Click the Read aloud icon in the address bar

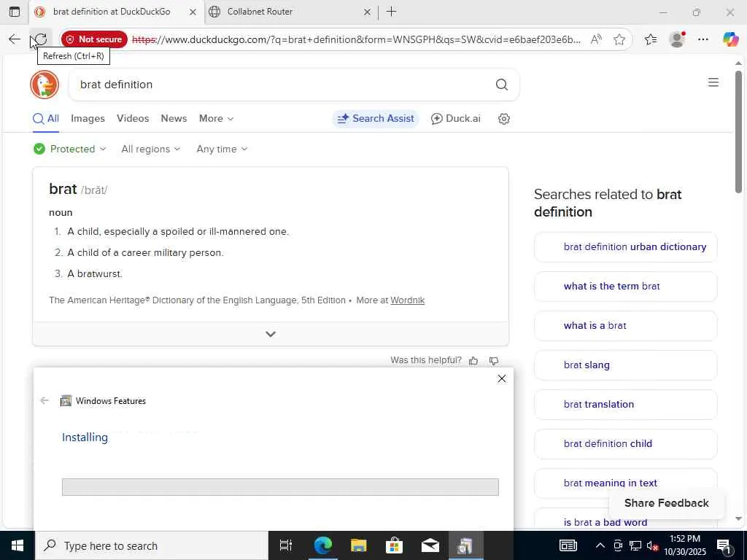pyautogui.click(x=595, y=39)
